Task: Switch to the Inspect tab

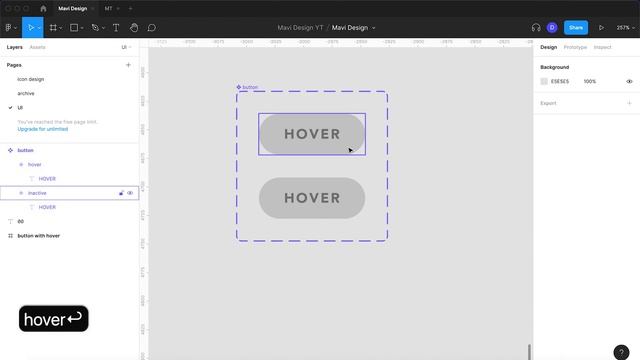Action: (x=602, y=47)
